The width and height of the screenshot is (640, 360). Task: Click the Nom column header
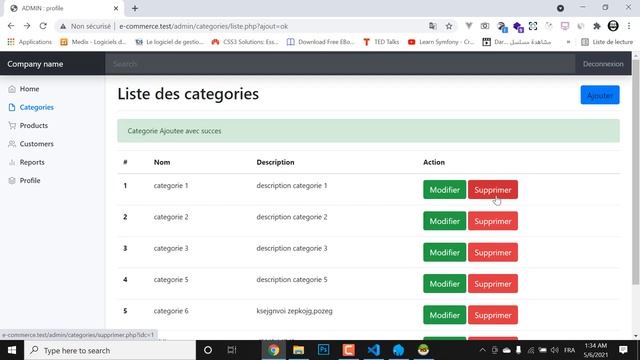point(162,162)
